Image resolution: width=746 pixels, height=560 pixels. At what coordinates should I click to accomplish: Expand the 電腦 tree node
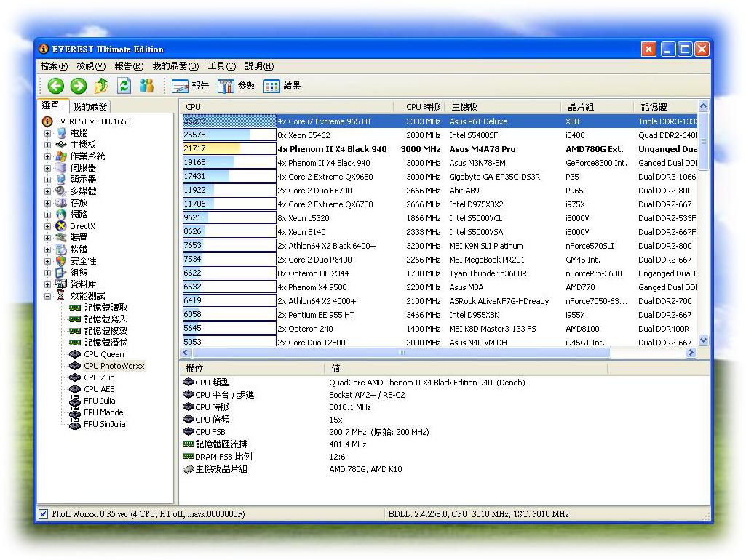coord(48,133)
